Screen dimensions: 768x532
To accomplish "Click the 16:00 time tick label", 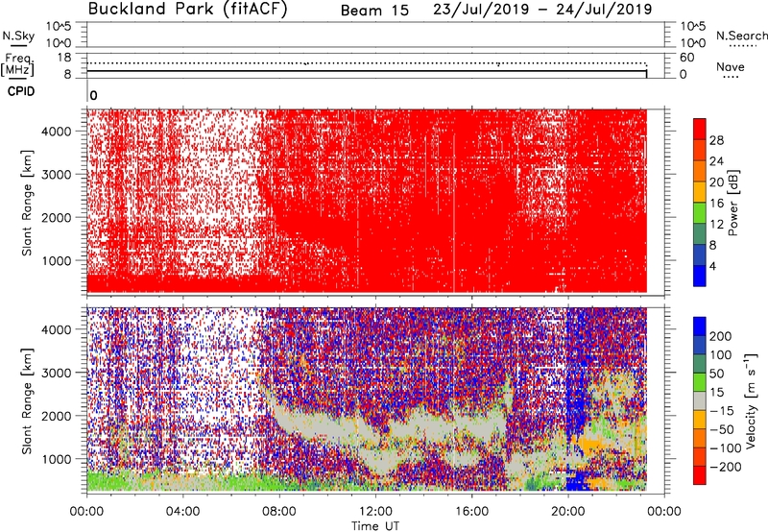I will click(471, 512).
